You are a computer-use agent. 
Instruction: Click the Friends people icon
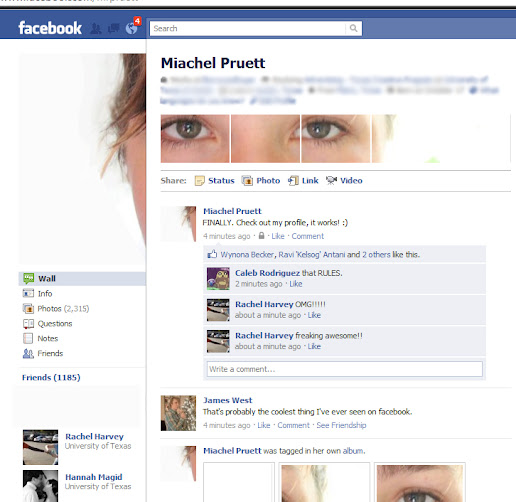(28, 354)
